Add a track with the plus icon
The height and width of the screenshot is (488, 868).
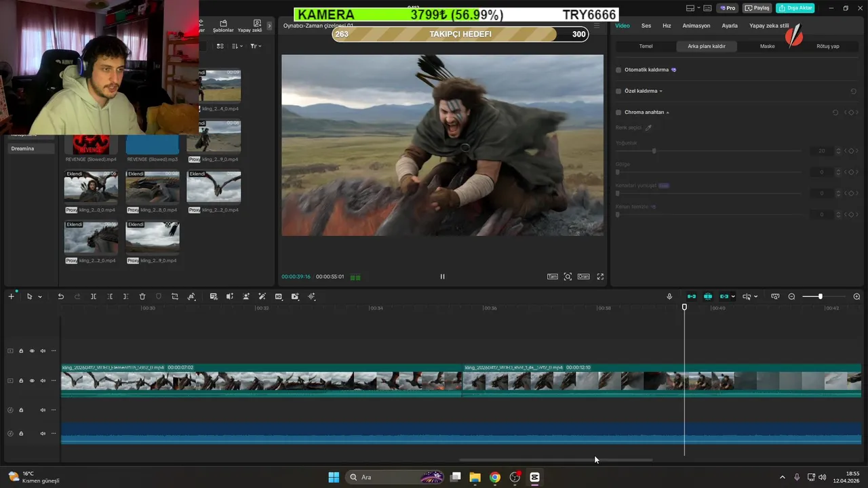point(11,296)
